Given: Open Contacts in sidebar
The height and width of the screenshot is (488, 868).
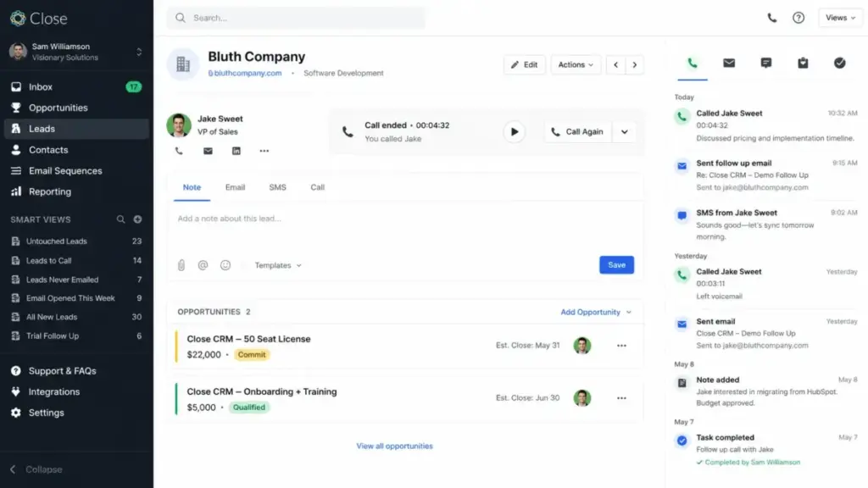Looking at the screenshot, I should point(76,150).
